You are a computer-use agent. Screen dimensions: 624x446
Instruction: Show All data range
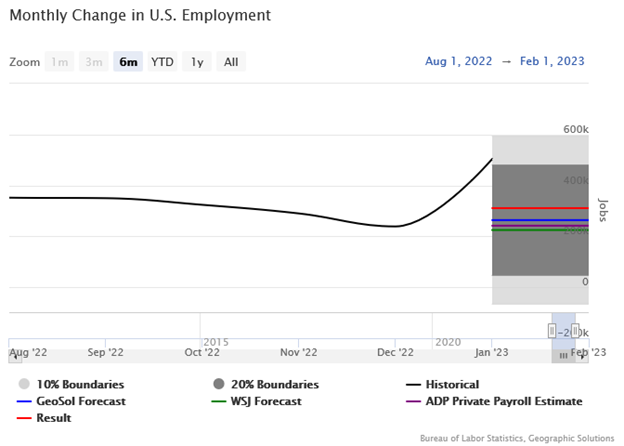(x=231, y=62)
